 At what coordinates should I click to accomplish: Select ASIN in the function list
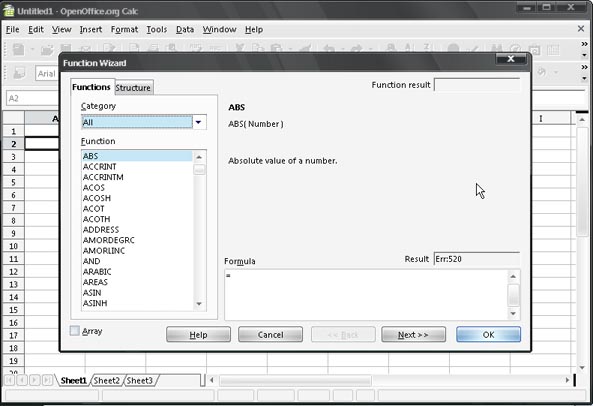click(x=137, y=293)
